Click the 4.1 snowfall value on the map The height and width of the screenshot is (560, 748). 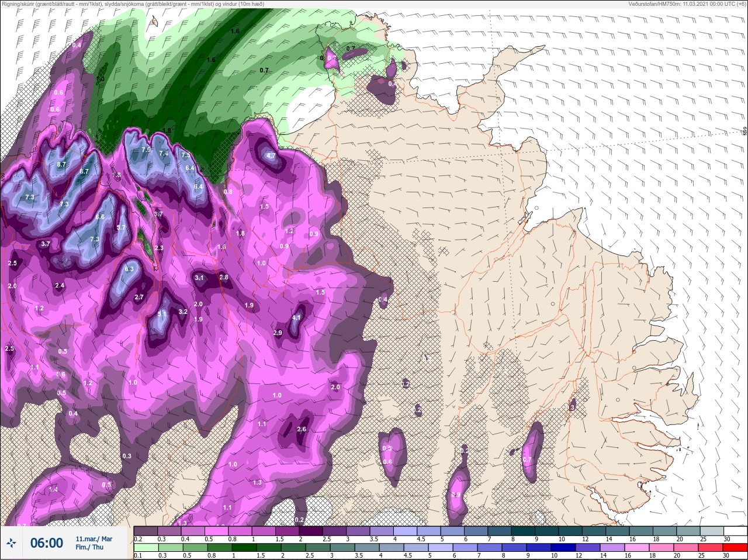coord(296,317)
